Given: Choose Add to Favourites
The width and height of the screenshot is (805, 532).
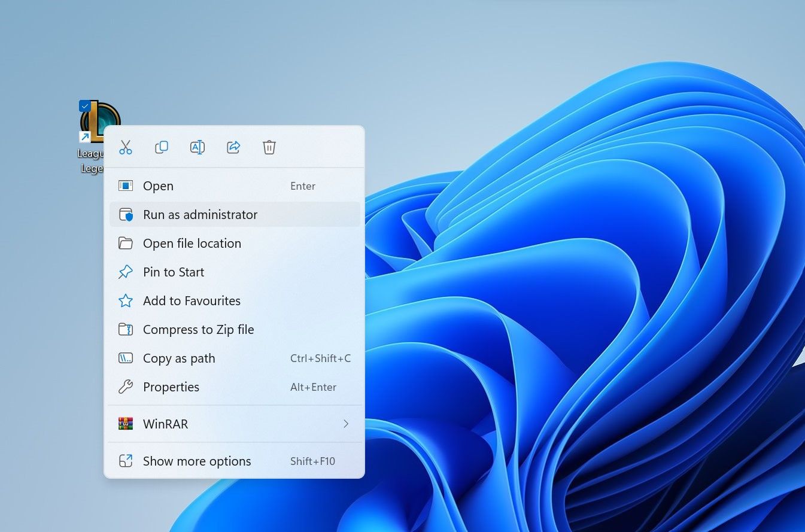Looking at the screenshot, I should click(235, 301).
